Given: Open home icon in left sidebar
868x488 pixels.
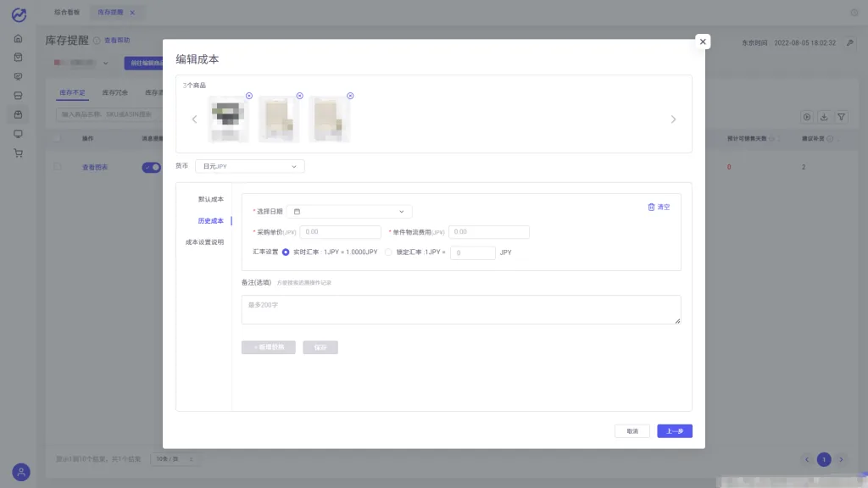Looking at the screenshot, I should 19,39.
